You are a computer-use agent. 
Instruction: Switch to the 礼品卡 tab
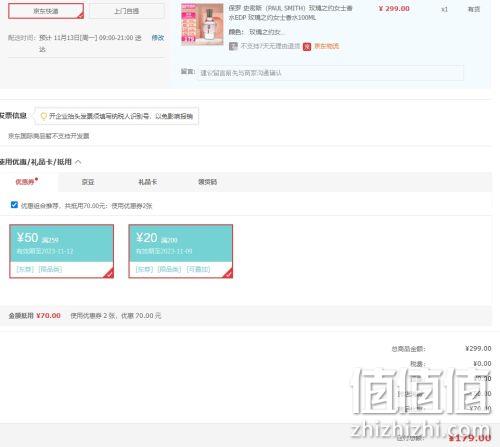click(147, 182)
